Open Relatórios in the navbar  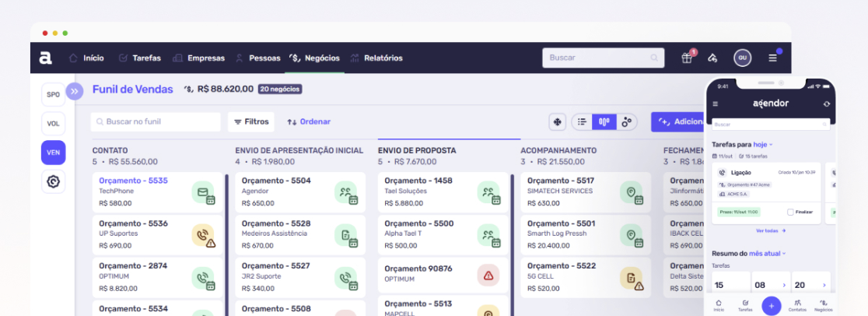click(x=376, y=58)
